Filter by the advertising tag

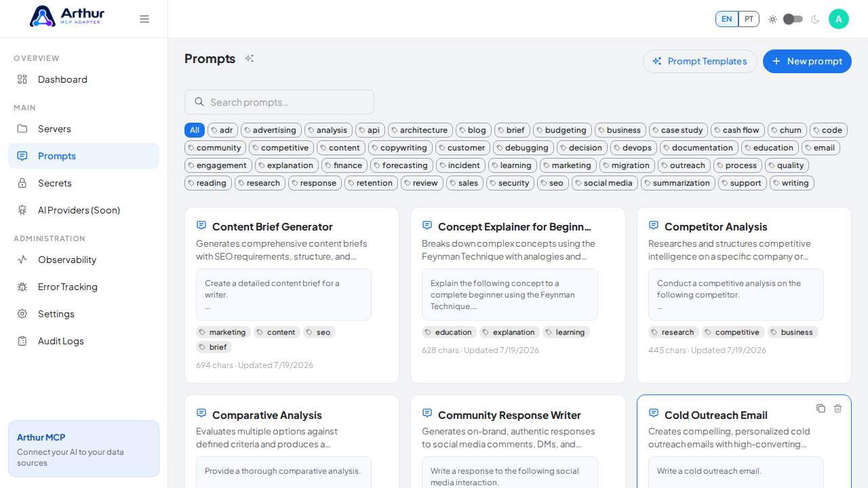coord(271,130)
